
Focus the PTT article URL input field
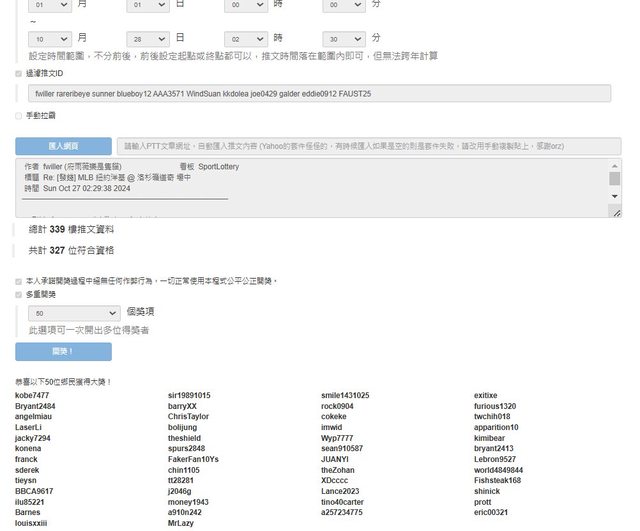click(x=368, y=146)
